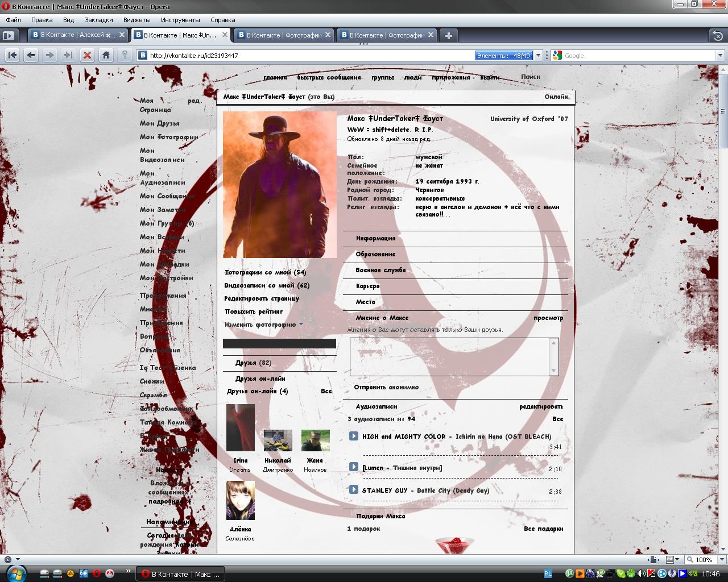This screenshot has height=582, width=728.
Task: Expand the quick launch overflow chevron
Action: (128, 571)
